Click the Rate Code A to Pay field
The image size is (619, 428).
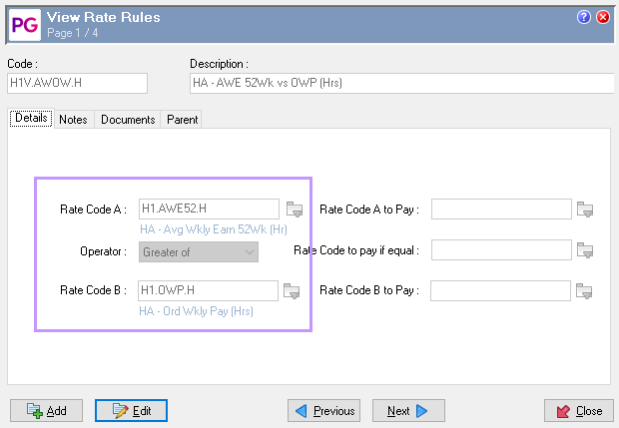[501, 209]
